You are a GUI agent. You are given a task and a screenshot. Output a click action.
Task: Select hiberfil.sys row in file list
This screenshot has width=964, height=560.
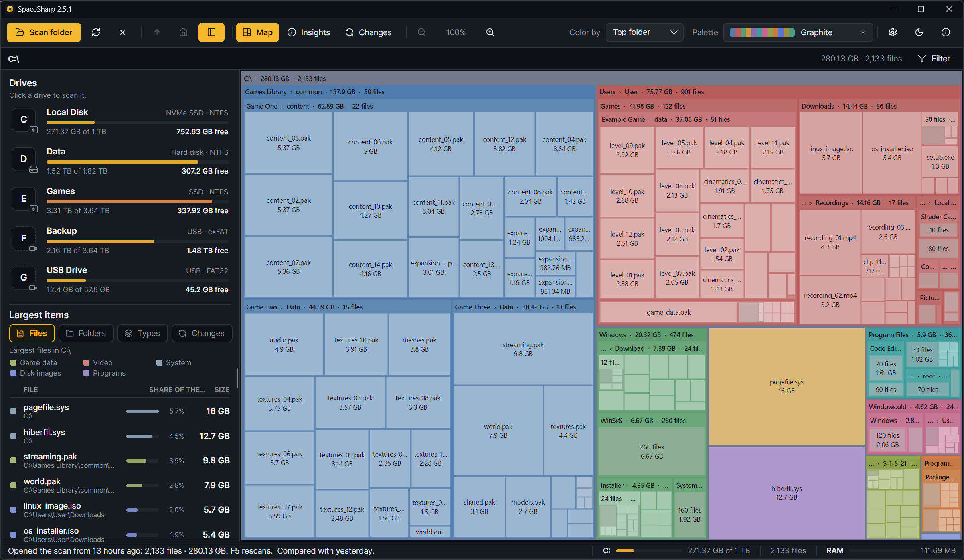point(120,436)
